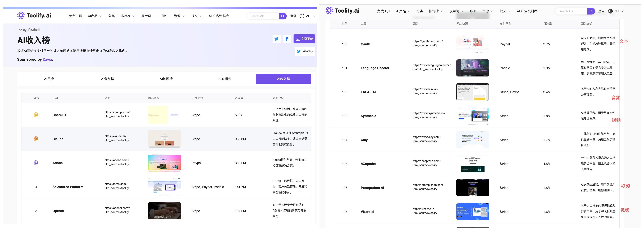Expand AI产品 dropdown in right window
Viewport: 644px width, 231px height.
[403, 11]
